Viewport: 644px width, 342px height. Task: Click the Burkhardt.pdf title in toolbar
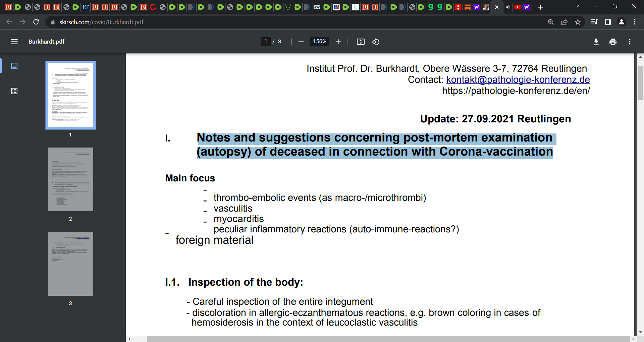click(46, 42)
